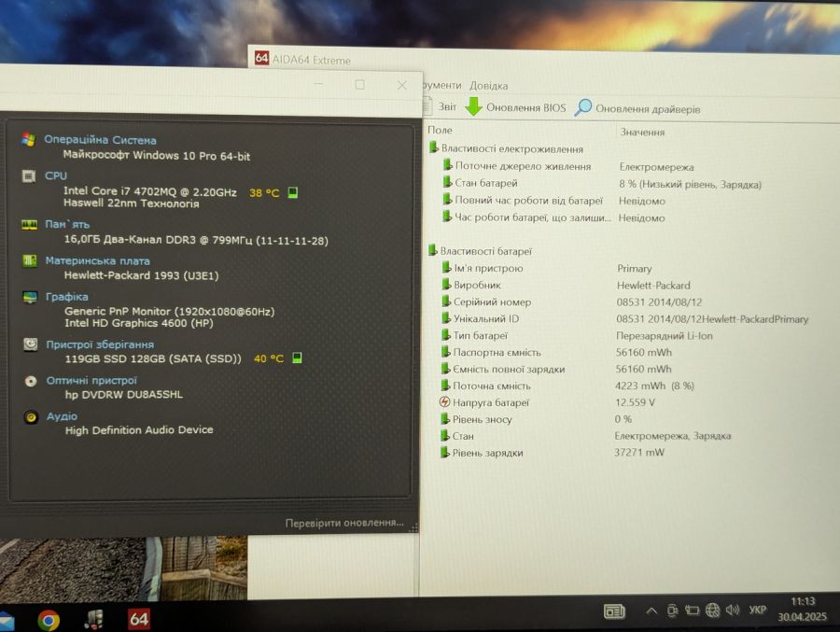Click Перевірити оновлення... link
The width and height of the screenshot is (840, 632).
(344, 523)
